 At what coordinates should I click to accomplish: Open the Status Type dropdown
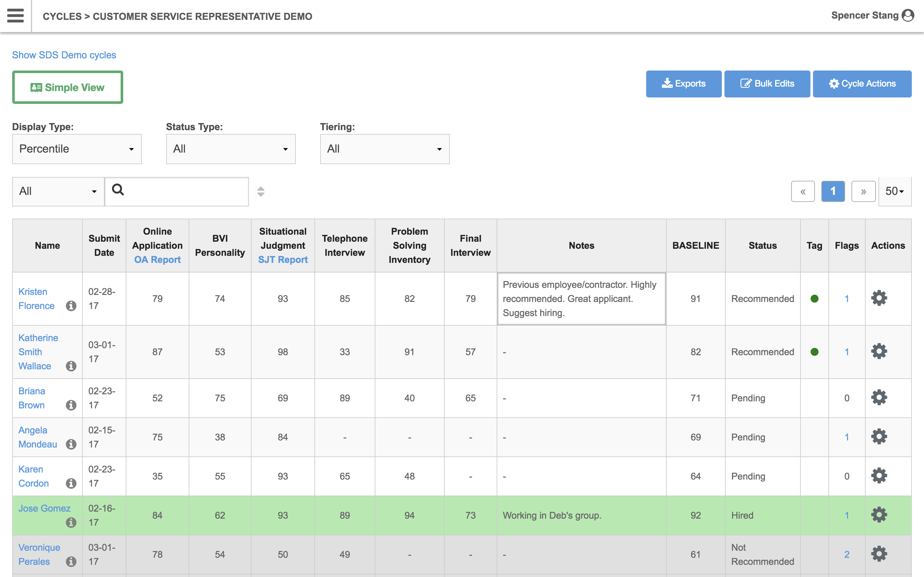(x=231, y=149)
